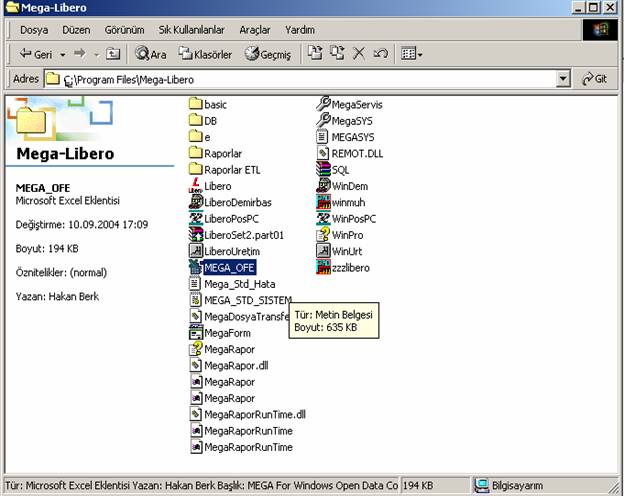Select the MegaRaporRunTime.dll file
The height and width of the screenshot is (496, 624).
pyautogui.click(x=248, y=414)
